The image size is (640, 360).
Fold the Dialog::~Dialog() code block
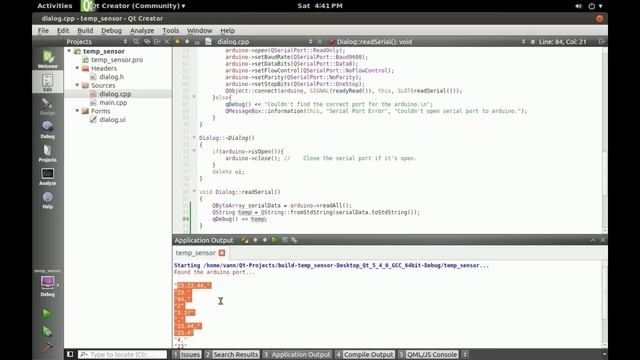click(194, 138)
